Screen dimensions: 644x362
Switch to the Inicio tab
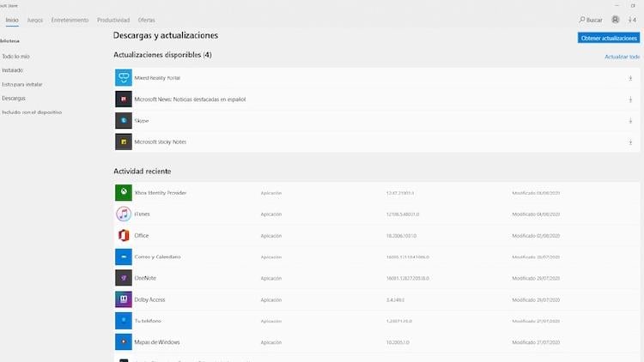coord(12,20)
